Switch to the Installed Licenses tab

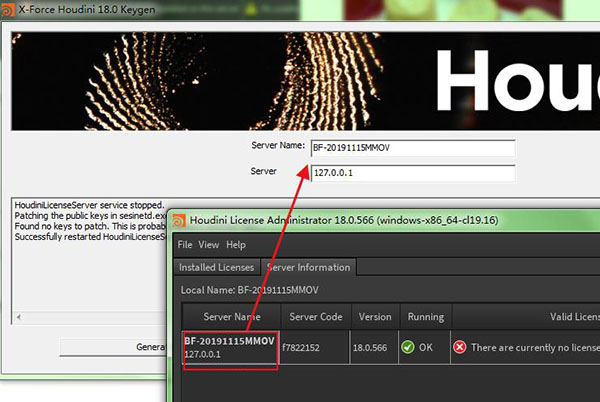pyautogui.click(x=217, y=267)
